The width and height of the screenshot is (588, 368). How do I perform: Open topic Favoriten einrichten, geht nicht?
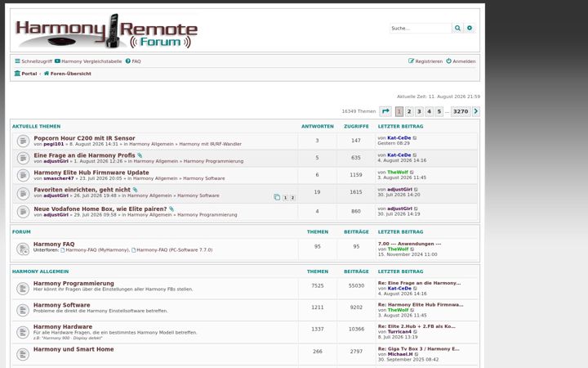click(x=82, y=190)
